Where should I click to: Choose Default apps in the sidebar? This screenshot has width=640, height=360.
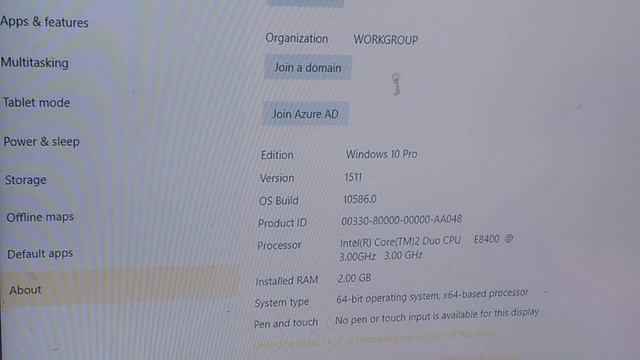click(x=40, y=253)
